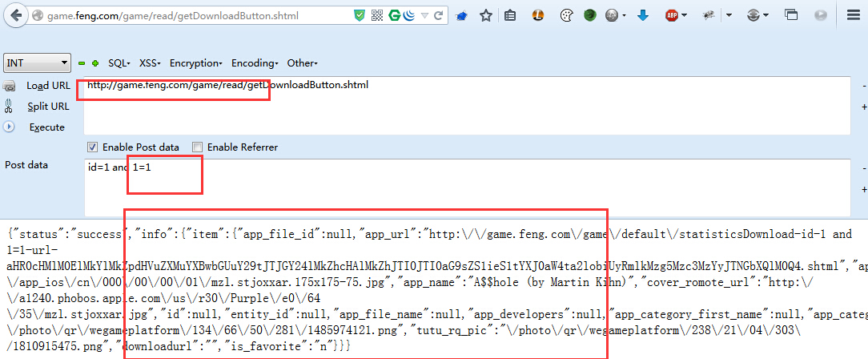The image size is (868, 359).
Task: Click the green G icon in address bar
Action: pos(395,16)
